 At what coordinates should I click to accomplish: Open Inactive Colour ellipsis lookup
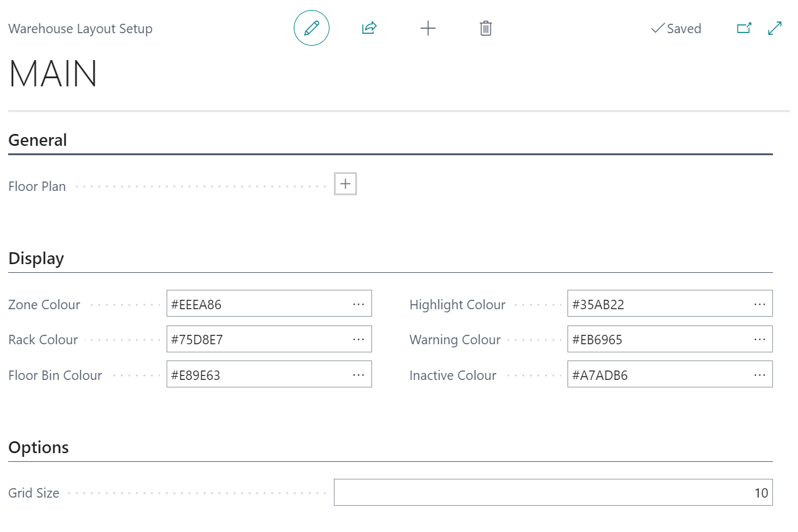(759, 374)
